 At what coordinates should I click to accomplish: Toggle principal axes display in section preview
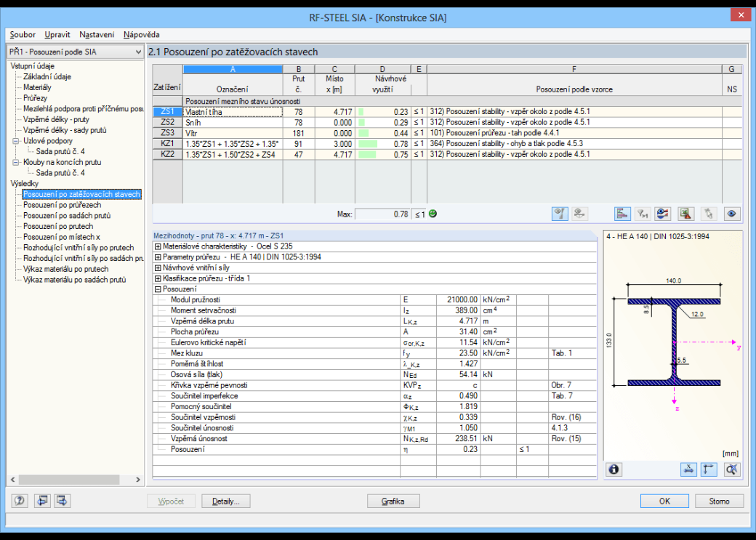click(709, 469)
